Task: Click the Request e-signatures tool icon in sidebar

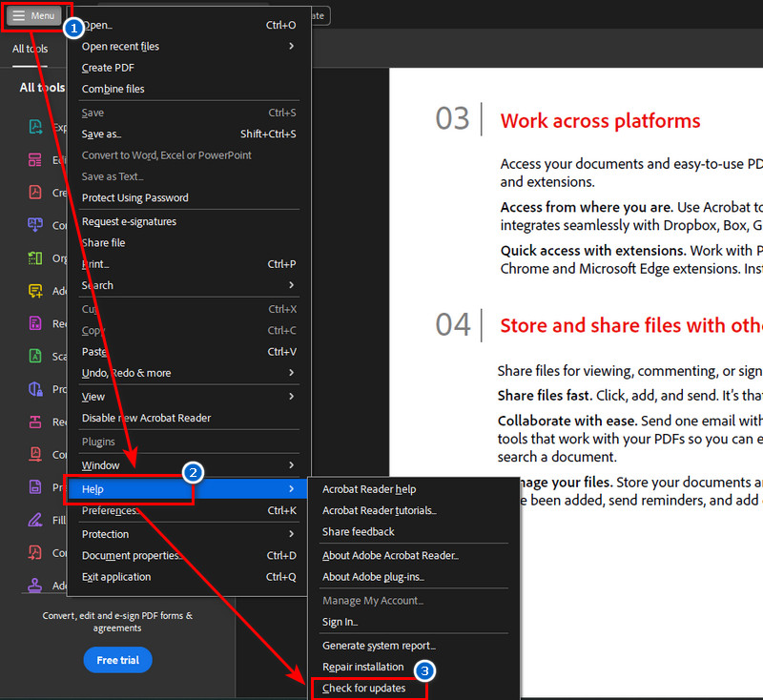Action: [x=35, y=323]
